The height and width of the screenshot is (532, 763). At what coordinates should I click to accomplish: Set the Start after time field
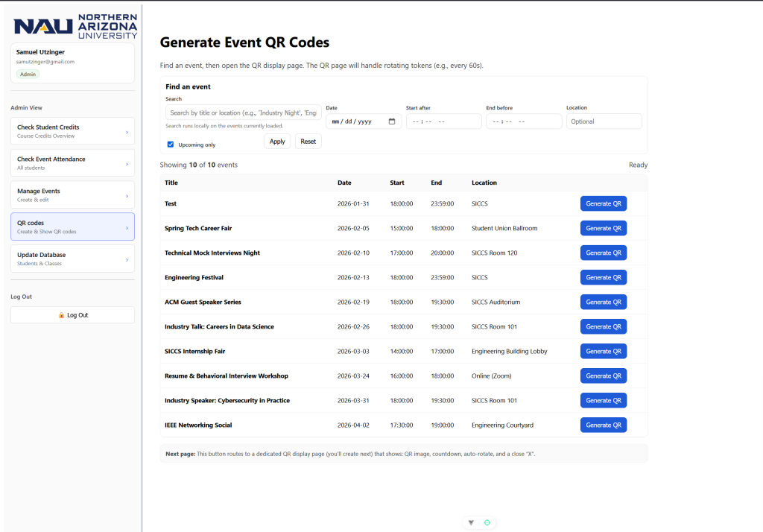pyautogui.click(x=444, y=121)
